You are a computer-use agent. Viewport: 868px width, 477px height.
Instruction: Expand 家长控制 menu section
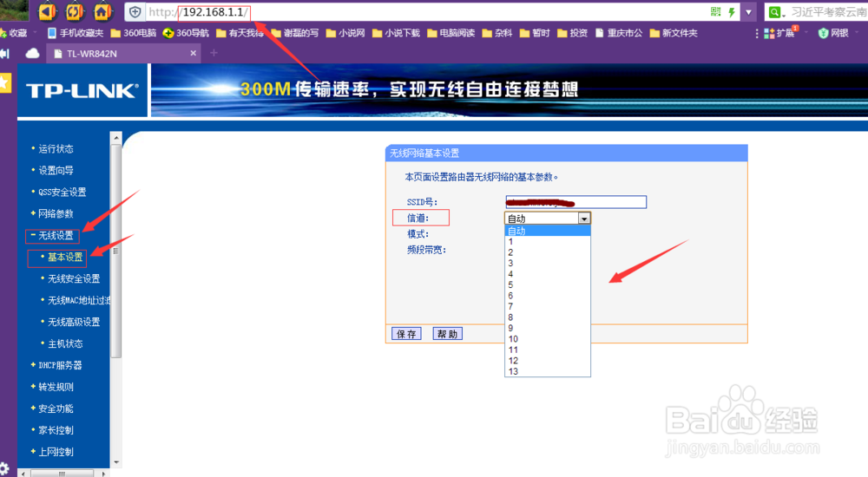click(x=56, y=430)
